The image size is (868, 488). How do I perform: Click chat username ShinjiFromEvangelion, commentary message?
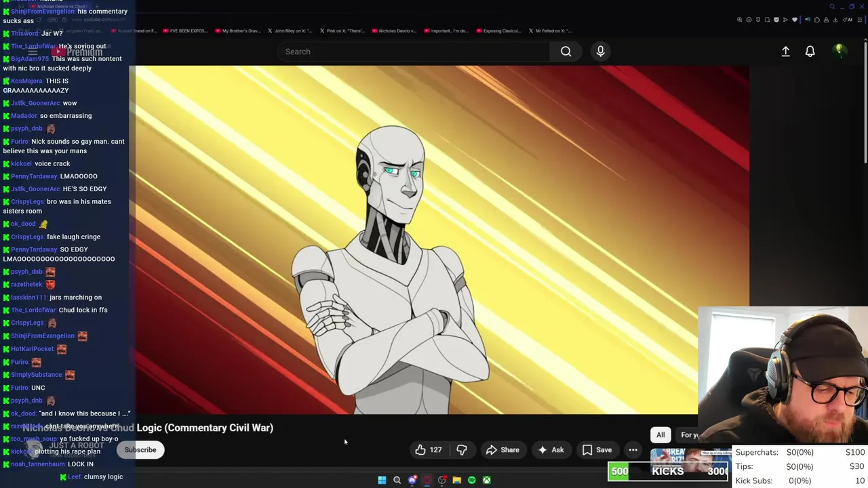pyautogui.click(x=43, y=12)
